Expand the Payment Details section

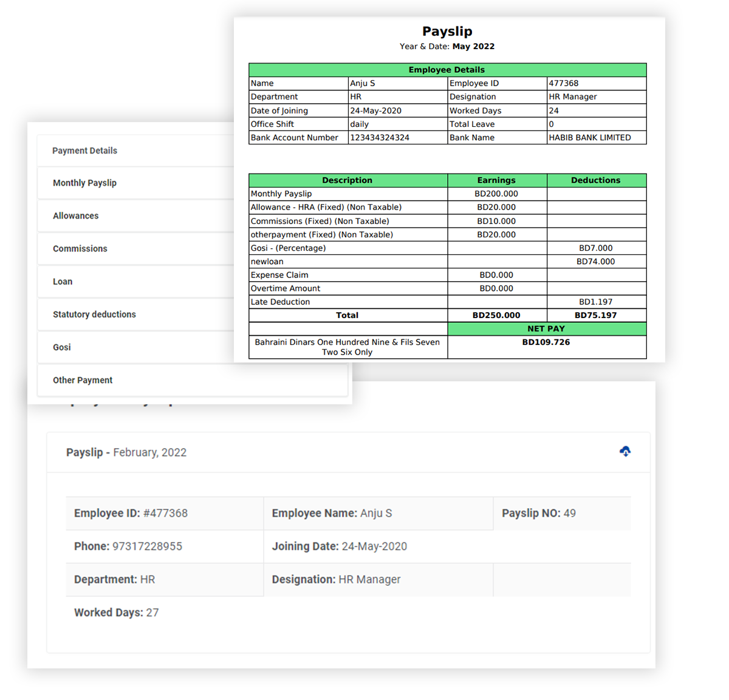(x=85, y=151)
